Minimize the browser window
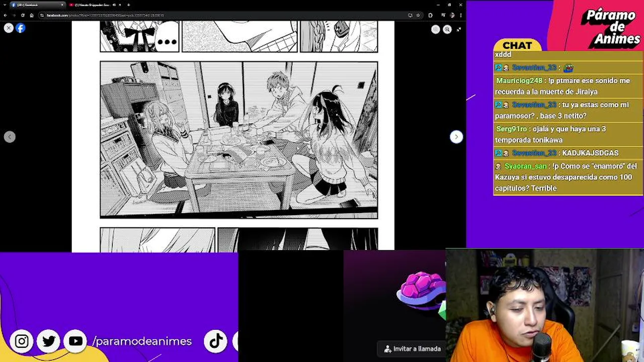The image size is (644, 362). [x=438, y=5]
